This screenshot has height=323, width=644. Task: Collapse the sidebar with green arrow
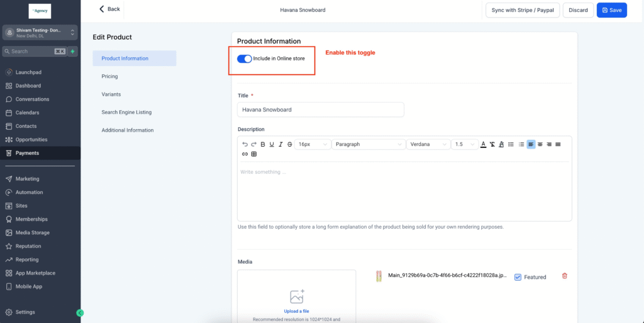pyautogui.click(x=80, y=312)
